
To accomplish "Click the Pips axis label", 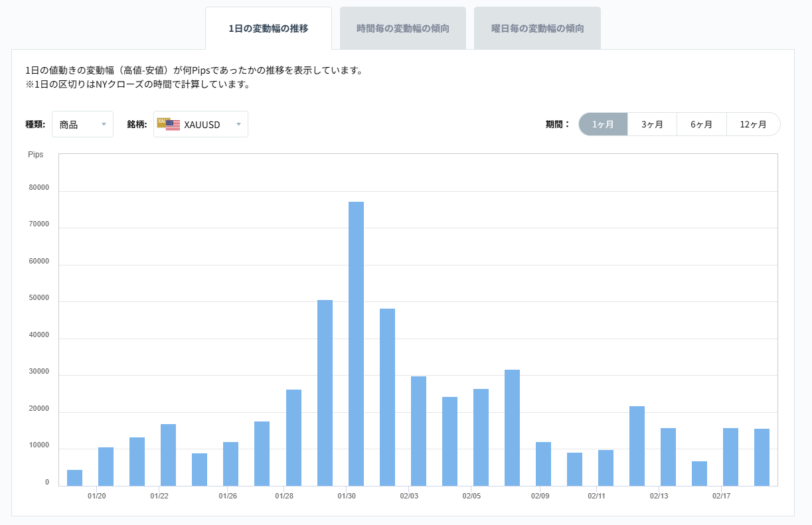I will point(35,155).
